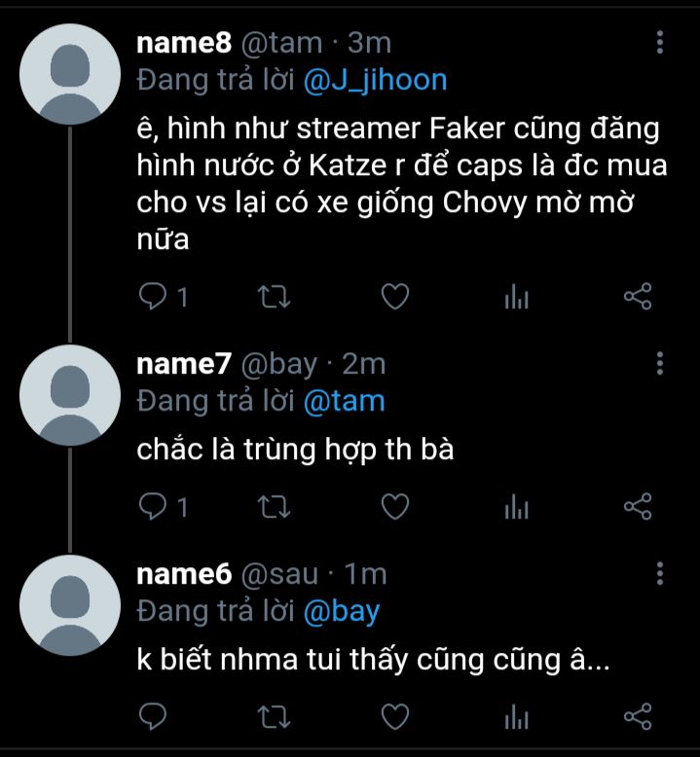
Task: Open more options menu on name6's tweet
Action: [x=660, y=574]
